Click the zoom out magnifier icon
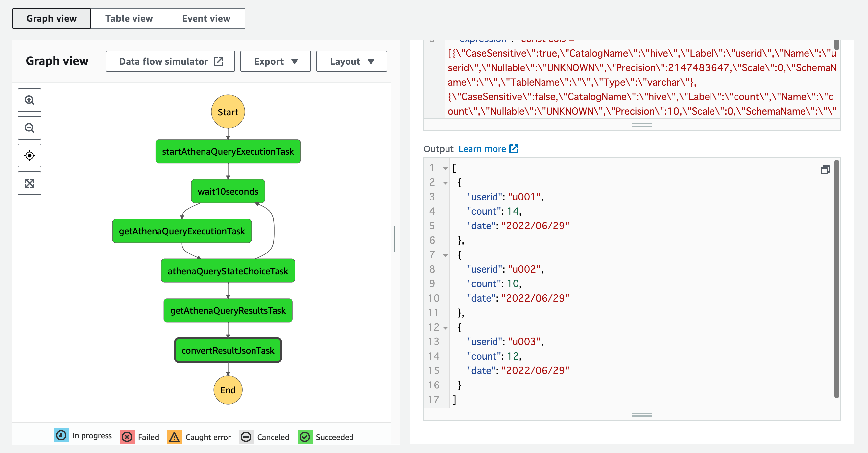The image size is (868, 453). [x=30, y=128]
